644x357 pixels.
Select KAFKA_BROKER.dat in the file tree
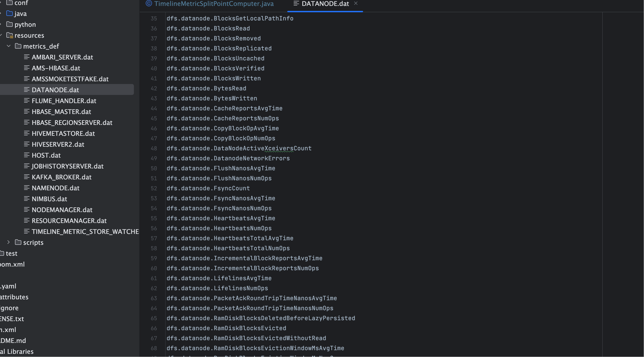point(61,177)
